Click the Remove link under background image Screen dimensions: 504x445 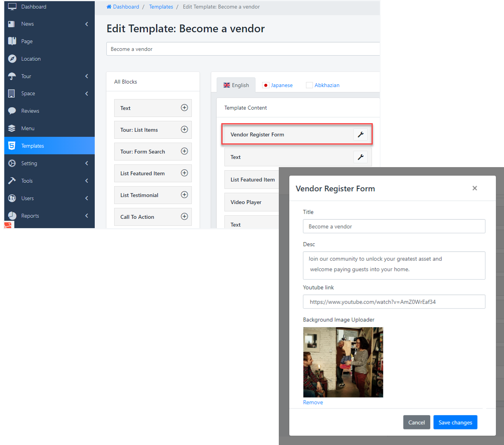313,402
